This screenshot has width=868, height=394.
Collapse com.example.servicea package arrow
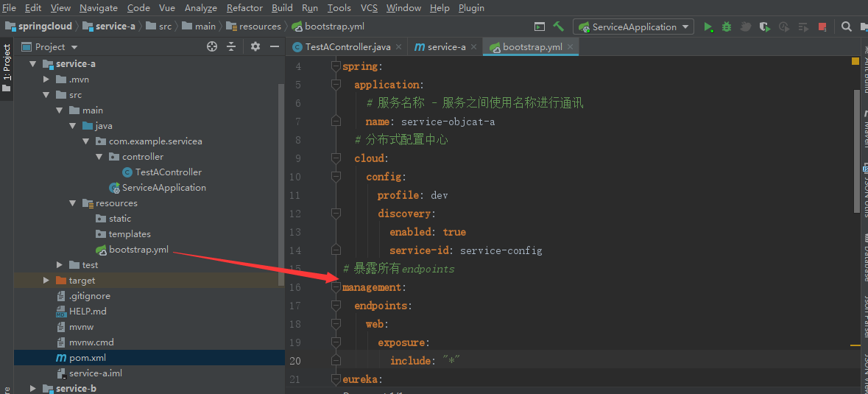click(x=86, y=141)
